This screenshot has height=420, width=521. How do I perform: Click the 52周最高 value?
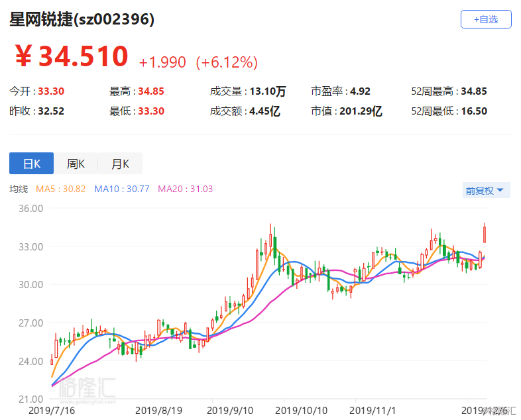474,91
